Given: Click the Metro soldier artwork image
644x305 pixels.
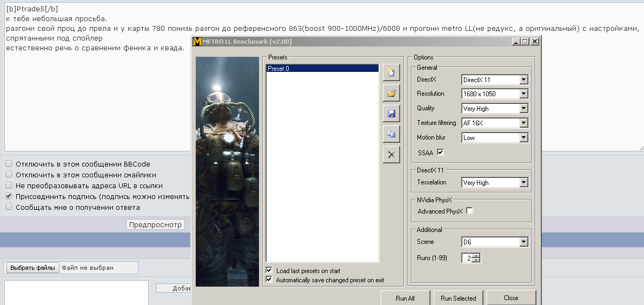Looking at the screenshot, I should click(227, 171).
